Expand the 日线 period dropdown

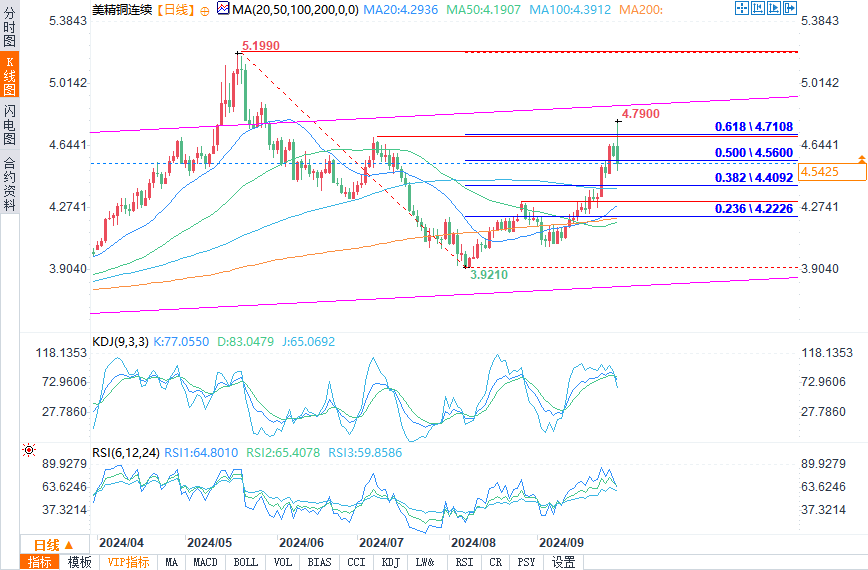(54, 545)
